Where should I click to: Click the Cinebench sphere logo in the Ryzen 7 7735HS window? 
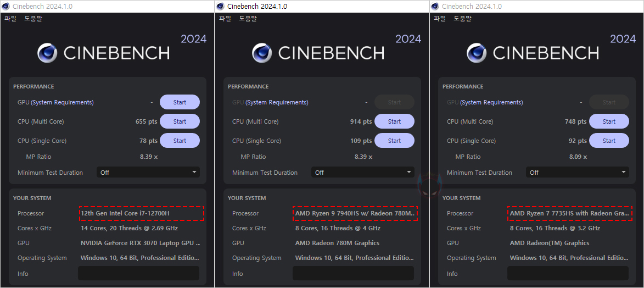477,53
